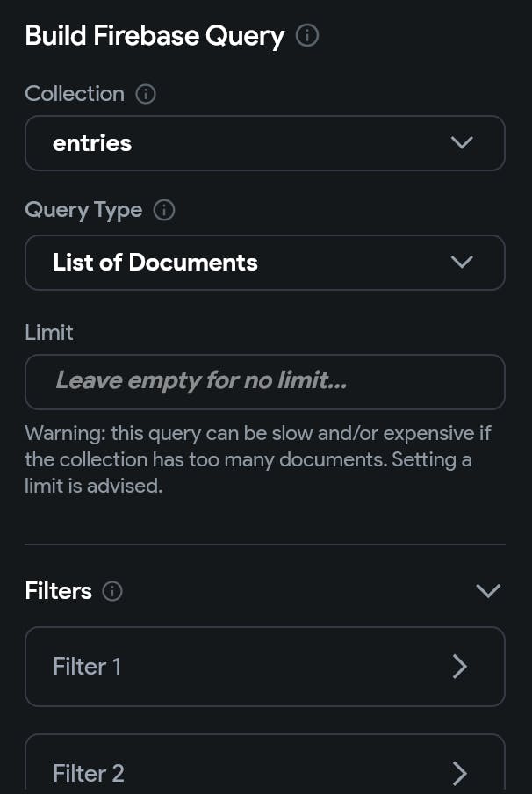Image resolution: width=532 pixels, height=794 pixels.
Task: Open the Query Type dropdown showing List of Documents
Action: (265, 263)
